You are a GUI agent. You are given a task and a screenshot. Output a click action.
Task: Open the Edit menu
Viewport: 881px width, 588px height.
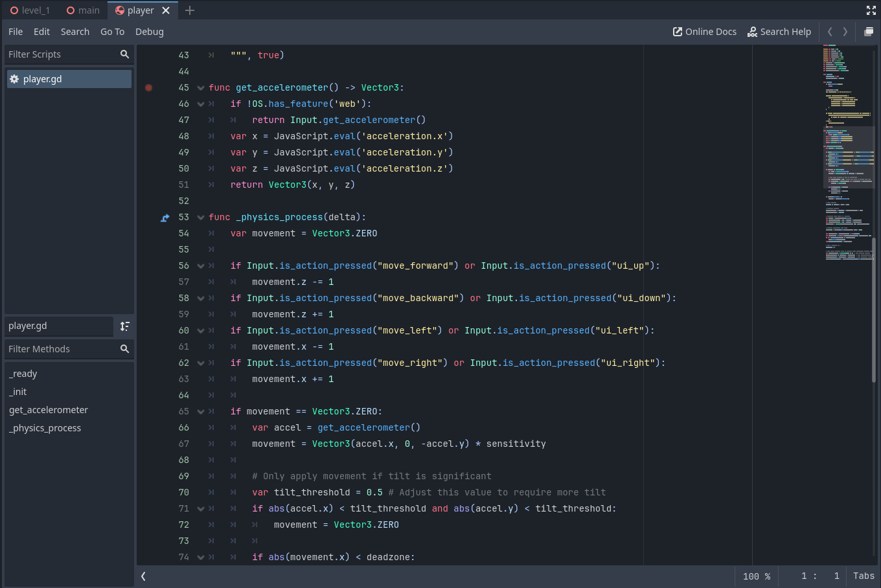42,32
